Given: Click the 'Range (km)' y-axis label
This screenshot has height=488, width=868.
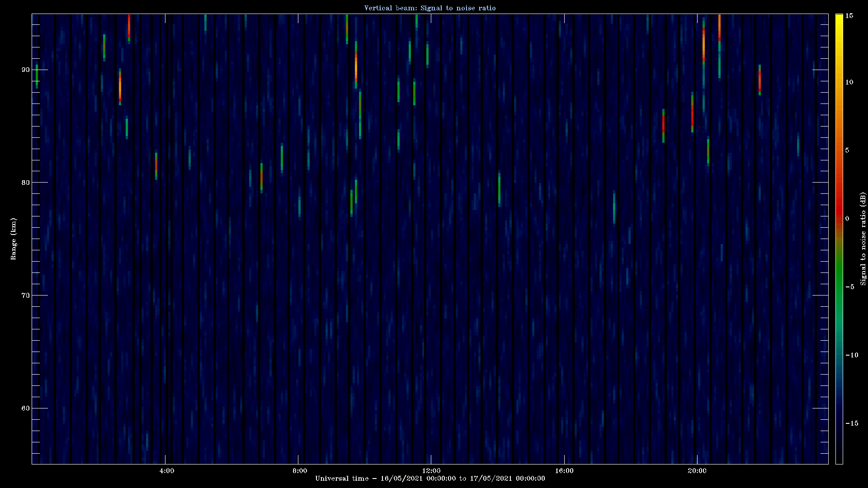Looking at the screenshot, I should tap(14, 239).
